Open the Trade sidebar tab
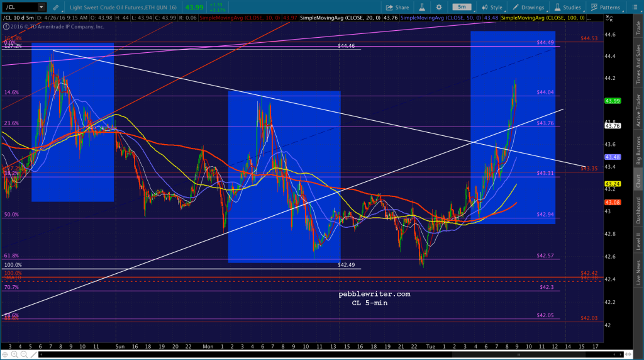Viewport: 644px width, 360px height. click(638, 28)
